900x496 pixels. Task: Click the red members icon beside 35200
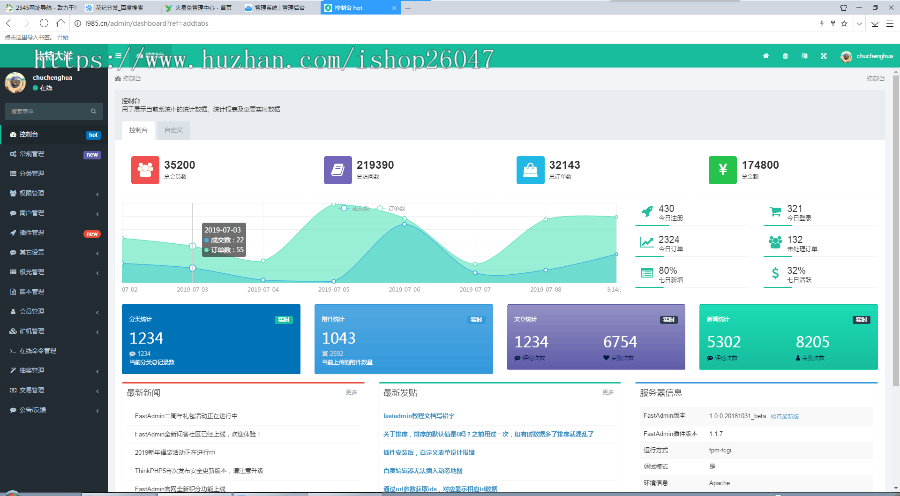[145, 170]
